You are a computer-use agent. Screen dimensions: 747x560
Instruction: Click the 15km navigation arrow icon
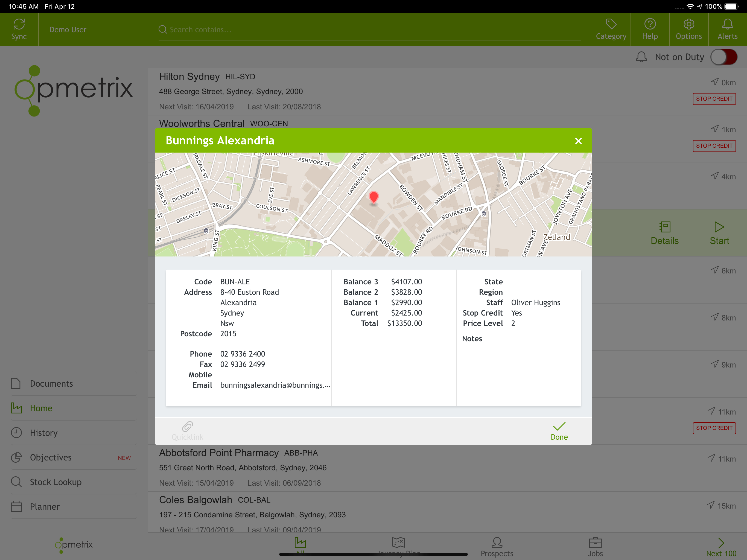[x=711, y=505]
